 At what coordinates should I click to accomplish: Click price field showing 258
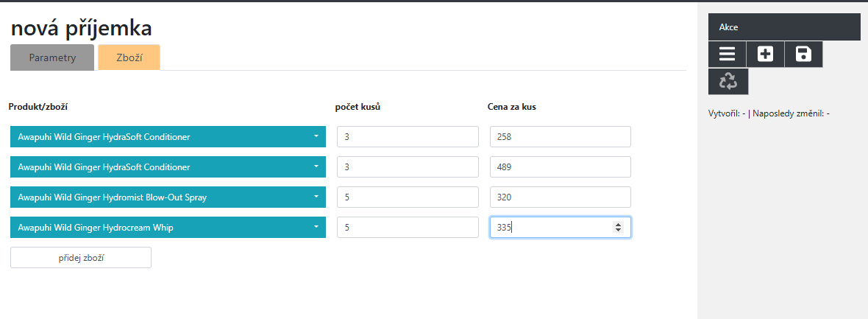(561, 136)
